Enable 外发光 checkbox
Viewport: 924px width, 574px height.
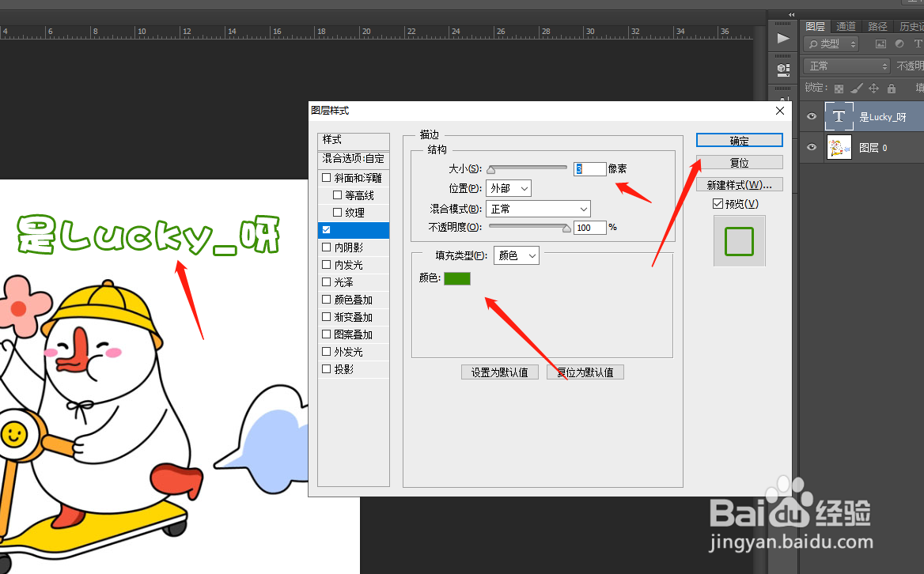(327, 352)
